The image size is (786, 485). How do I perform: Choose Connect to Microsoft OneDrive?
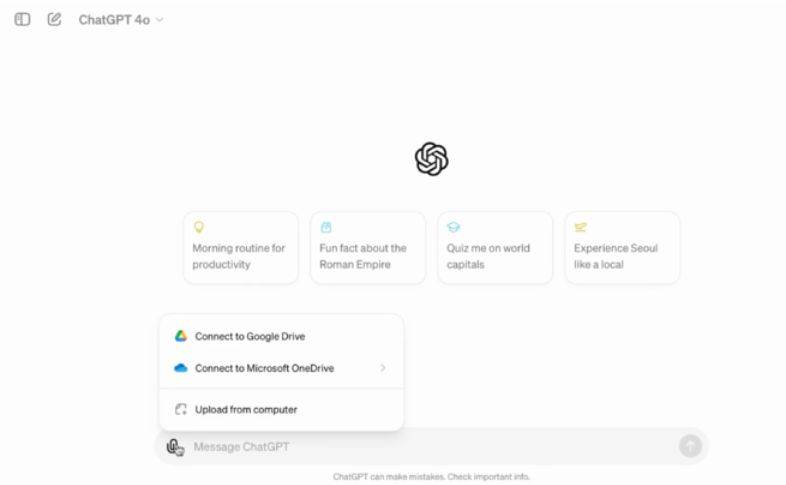(264, 368)
